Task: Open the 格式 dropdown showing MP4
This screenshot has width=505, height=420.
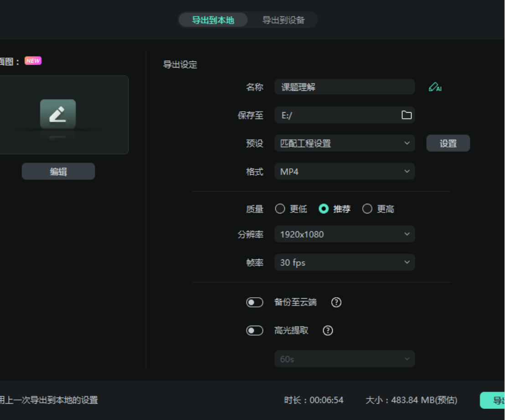Action: pyautogui.click(x=345, y=171)
